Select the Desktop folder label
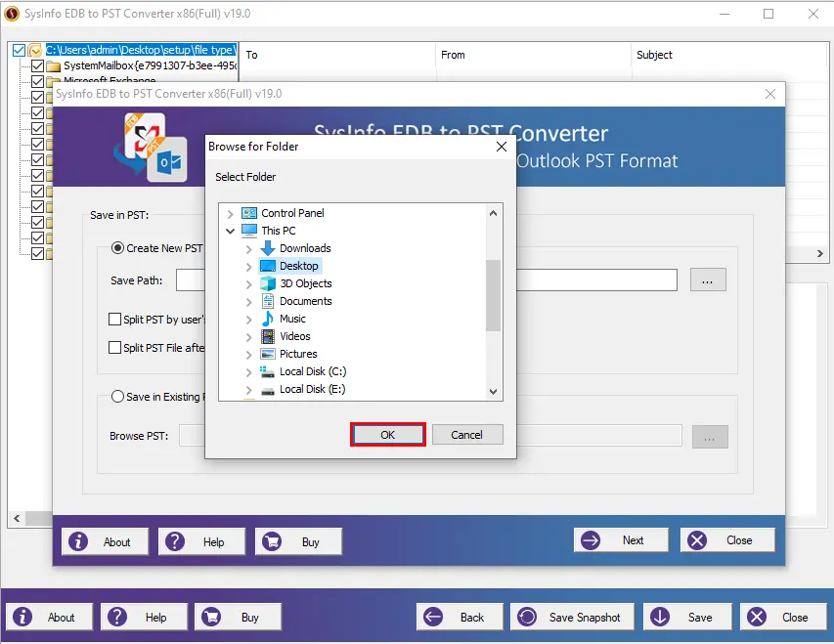 298,266
